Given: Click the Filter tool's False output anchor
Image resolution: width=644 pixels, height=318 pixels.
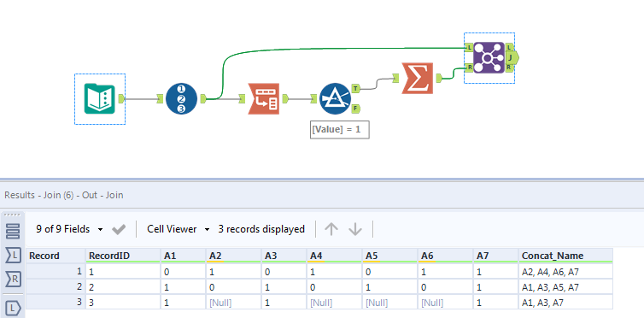Looking at the screenshot, I should point(356,109).
